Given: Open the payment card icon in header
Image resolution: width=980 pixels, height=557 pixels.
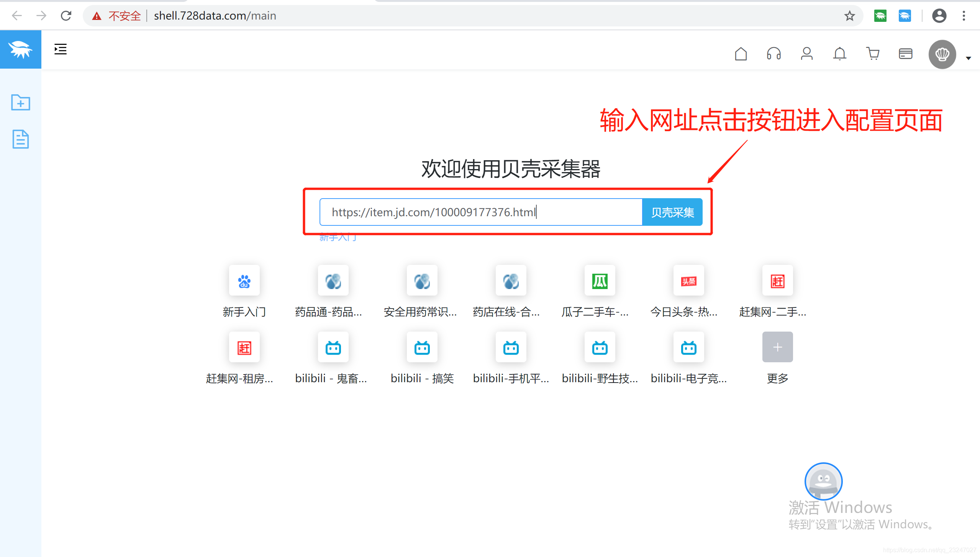Looking at the screenshot, I should [905, 54].
